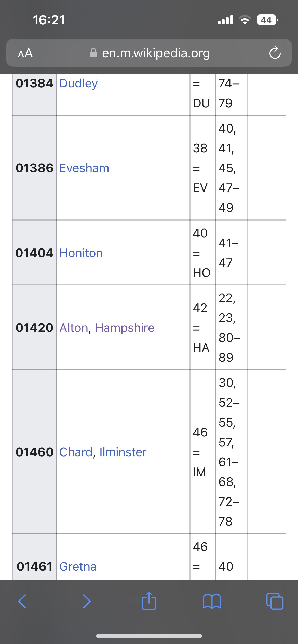Screen dimensions: 298x644
Task: Tap the Safari back arrow
Action: pos(22,601)
